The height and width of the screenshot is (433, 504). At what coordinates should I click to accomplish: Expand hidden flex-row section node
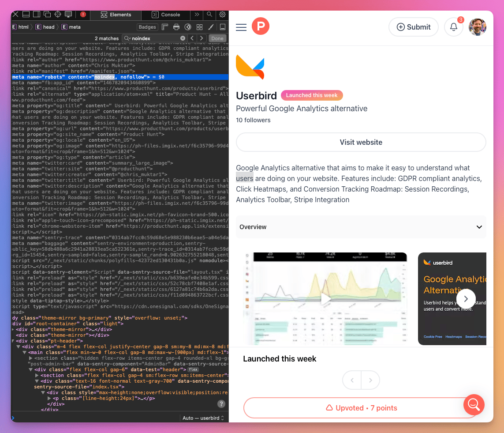[x=30, y=358]
